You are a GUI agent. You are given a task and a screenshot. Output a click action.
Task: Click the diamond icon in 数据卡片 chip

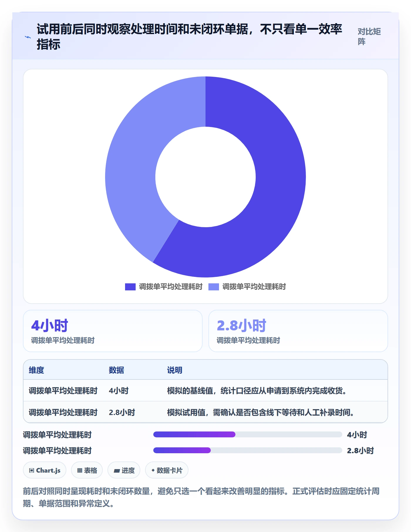(153, 470)
